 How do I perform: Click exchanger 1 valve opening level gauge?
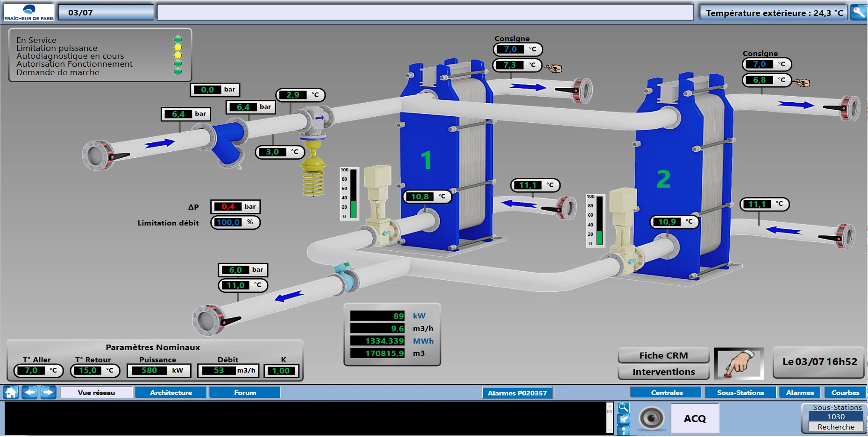tap(353, 194)
